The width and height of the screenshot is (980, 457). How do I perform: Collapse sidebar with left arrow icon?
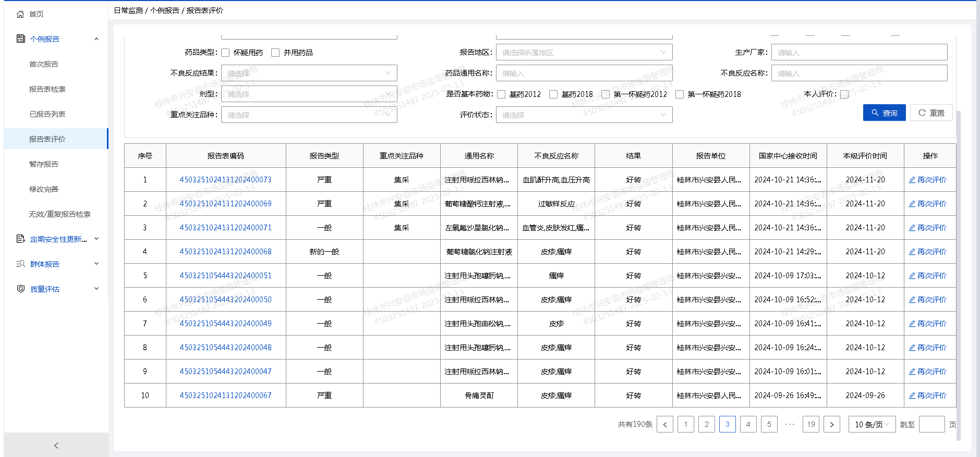[x=56, y=445]
